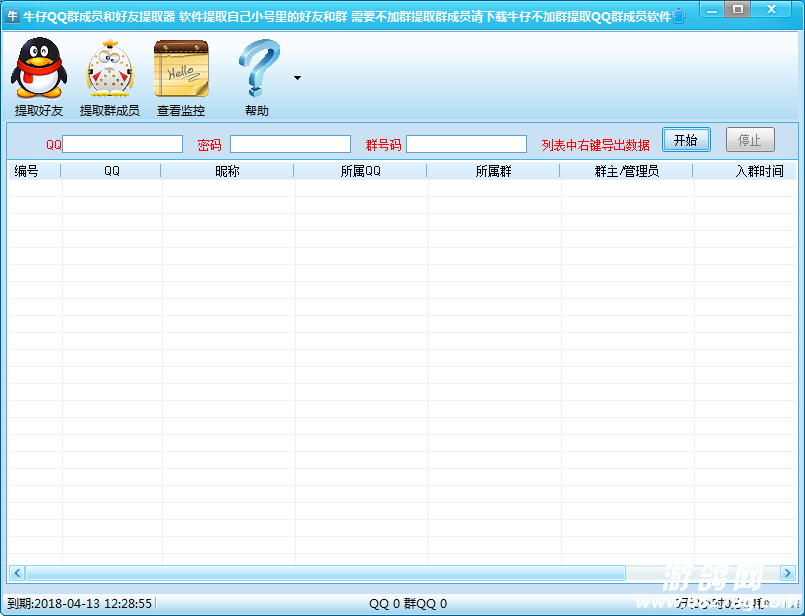
Task: Click the 列表中右键导出数据 hint text
Action: click(596, 145)
